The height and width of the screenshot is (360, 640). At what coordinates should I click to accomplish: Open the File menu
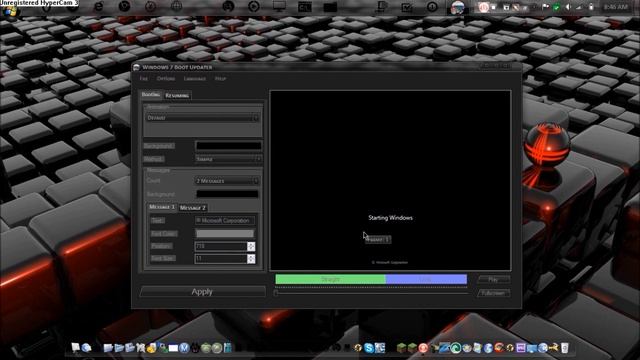(144, 78)
